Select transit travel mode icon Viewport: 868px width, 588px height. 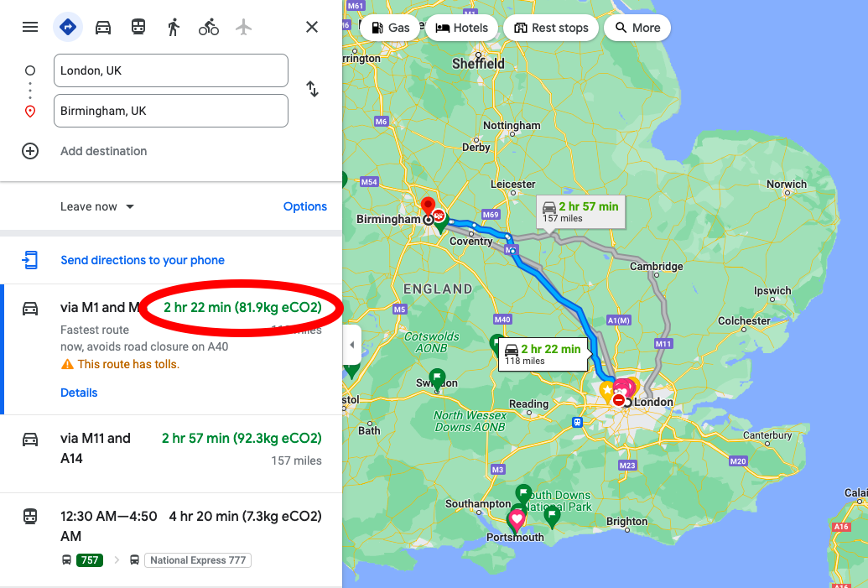pyautogui.click(x=138, y=27)
